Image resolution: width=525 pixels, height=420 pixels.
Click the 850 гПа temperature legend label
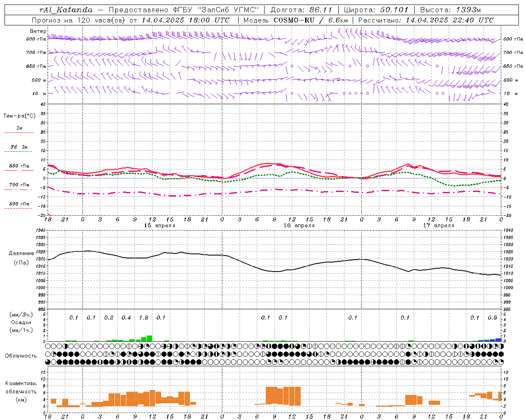19,166
